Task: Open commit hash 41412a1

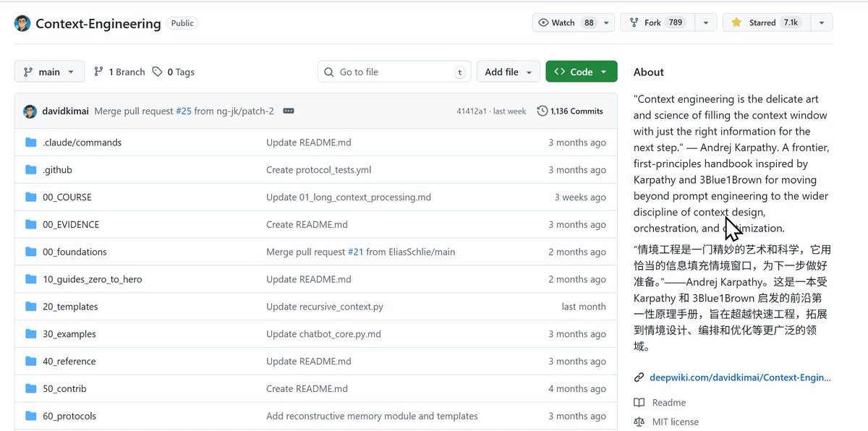Action: (472, 111)
